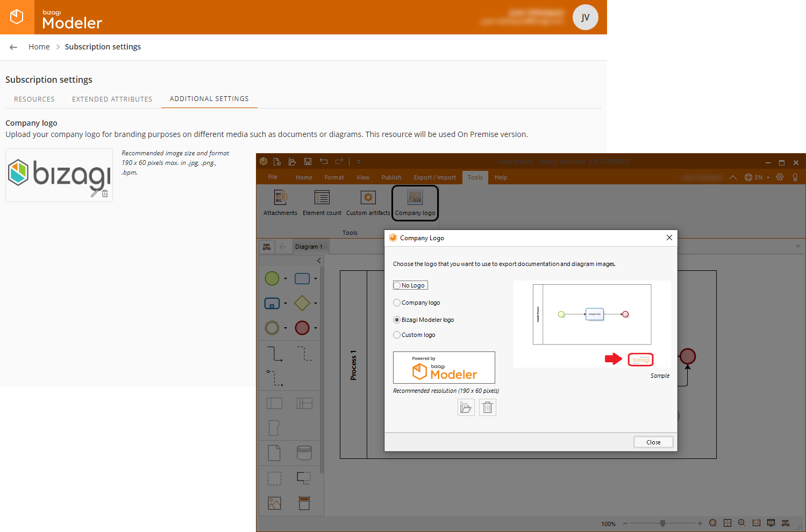The image size is (806, 532).
Task: Open Attachments tool in ribbon
Action: 280,203
